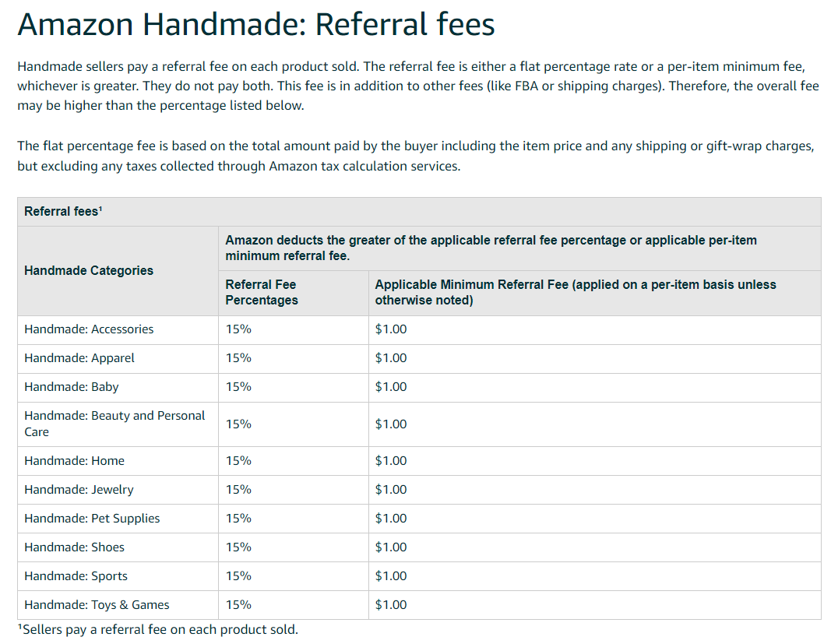
Task: Click the Referral Fee Percentages column header
Action: pyautogui.click(x=294, y=292)
